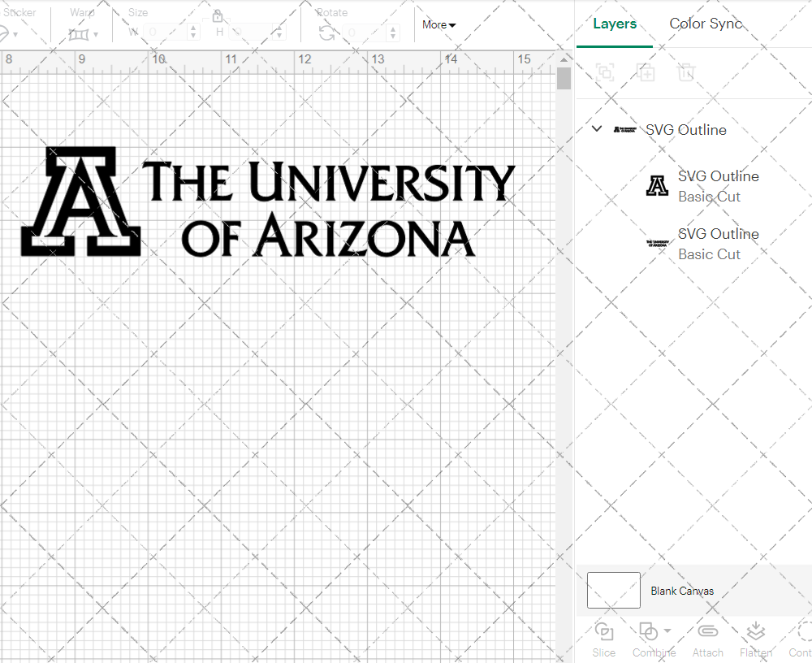Switch to the Color Sync tab

(706, 24)
